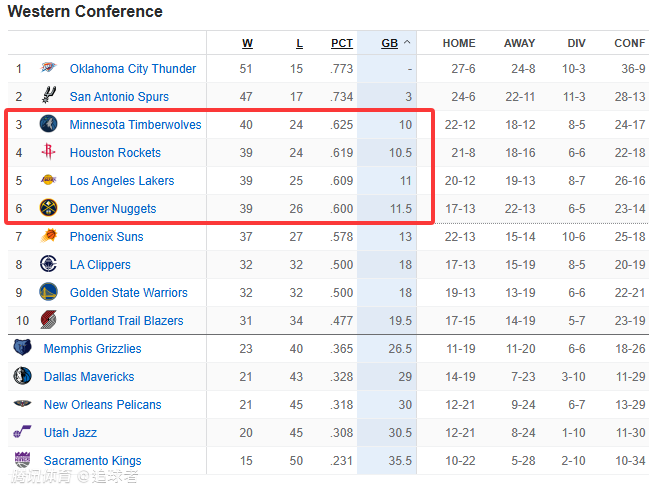Click the Denver Nuggets logo icon

48,209
